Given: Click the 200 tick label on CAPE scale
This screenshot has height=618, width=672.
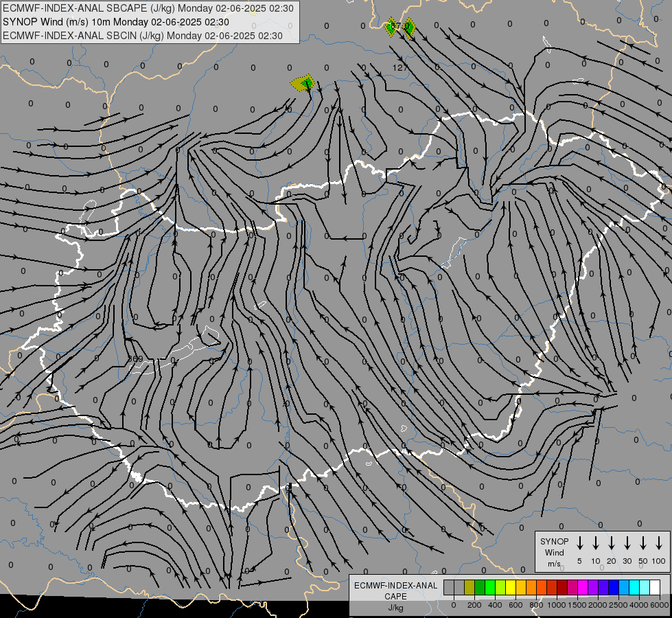Looking at the screenshot, I should [x=474, y=605].
